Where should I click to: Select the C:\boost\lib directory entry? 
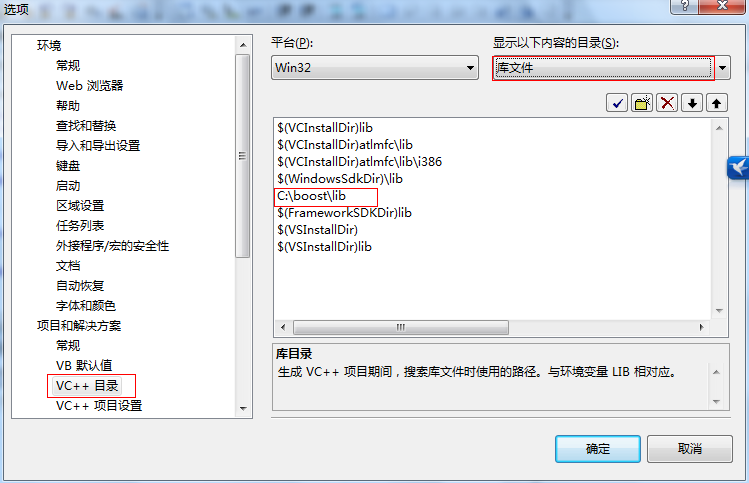click(x=311, y=196)
